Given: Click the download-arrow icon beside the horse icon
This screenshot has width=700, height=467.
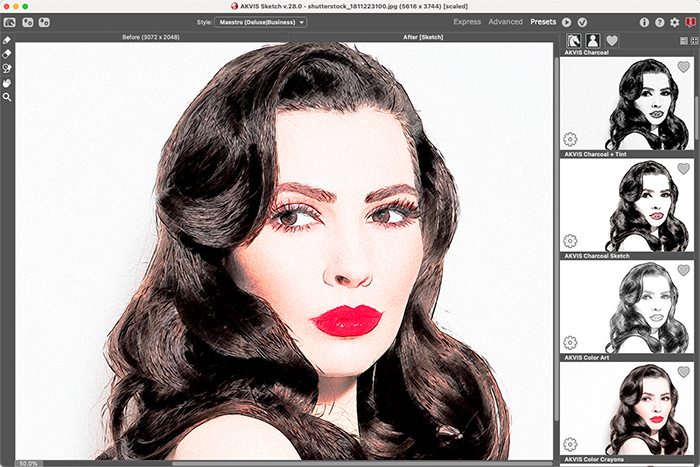Looking at the screenshot, I should (x=28, y=22).
